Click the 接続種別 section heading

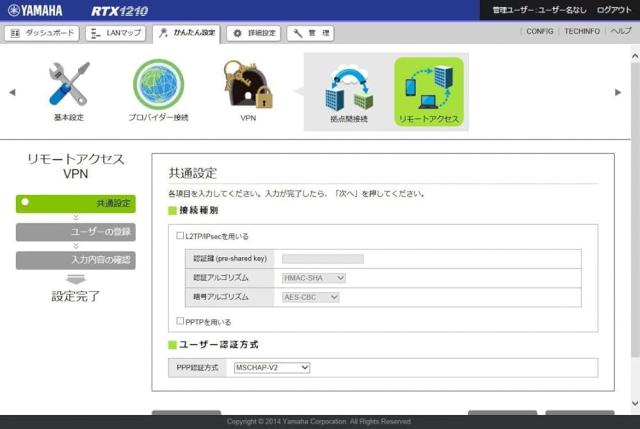(x=199, y=211)
